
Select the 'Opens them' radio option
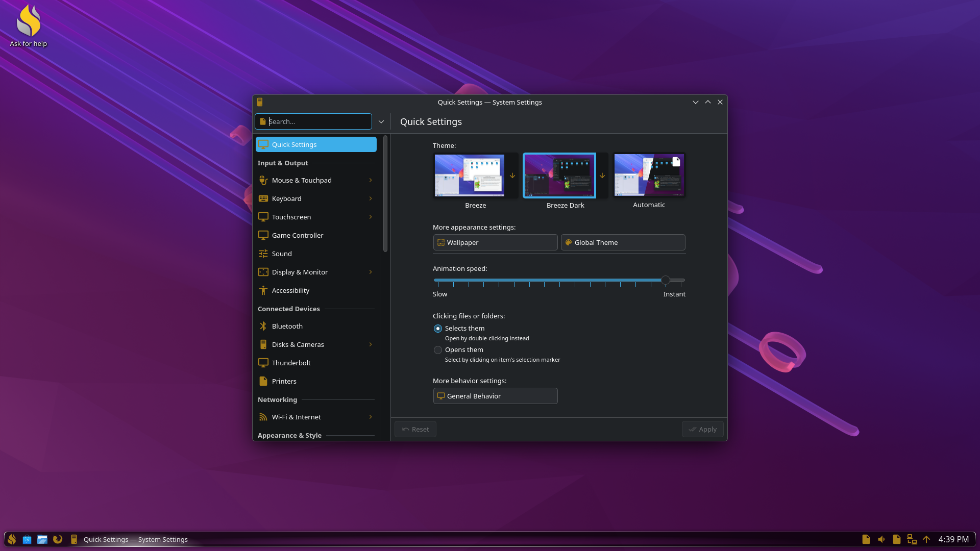click(438, 350)
